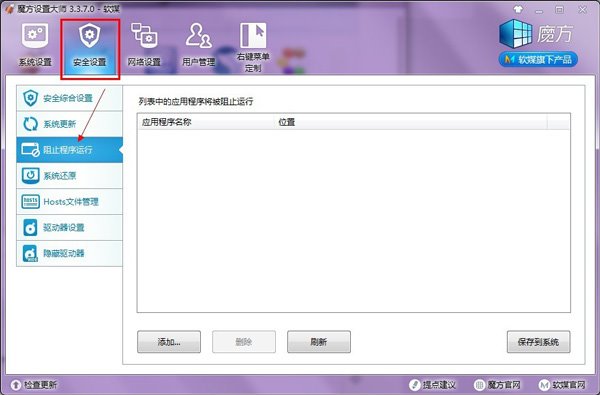Click the 驱动器设置 disk icon
Image resolution: width=600 pixels, height=395 pixels.
click(30, 227)
